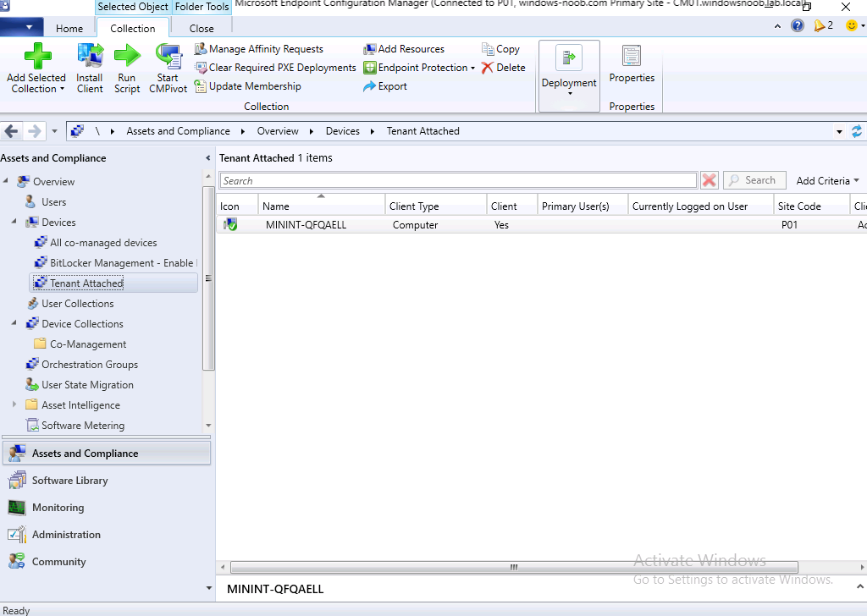Copy the selected collection
867x616 pixels.
pos(500,49)
